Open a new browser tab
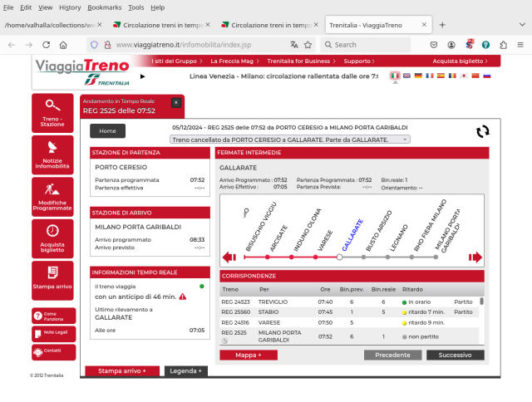This screenshot has width=532, height=402. (442, 25)
